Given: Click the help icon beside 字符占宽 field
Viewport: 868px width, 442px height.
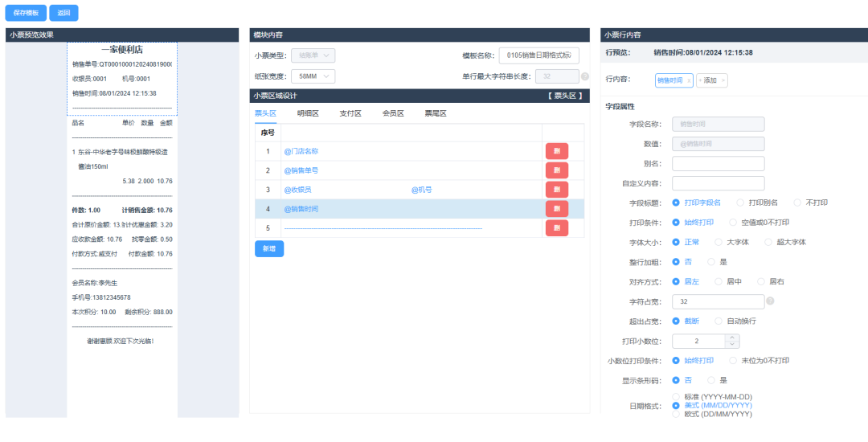Looking at the screenshot, I should 770,301.
